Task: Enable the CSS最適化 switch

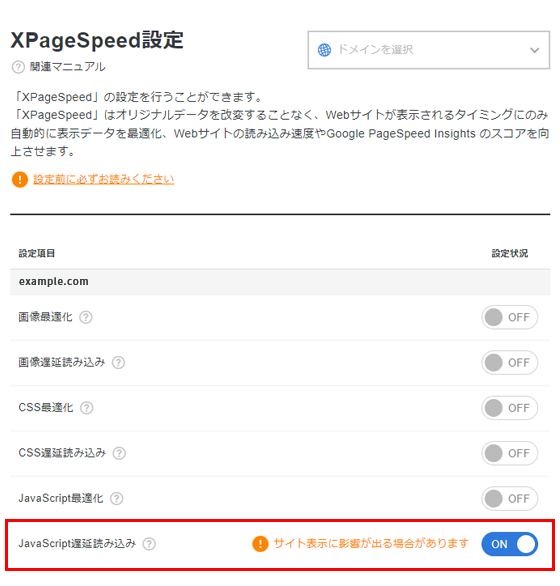Action: point(510,408)
